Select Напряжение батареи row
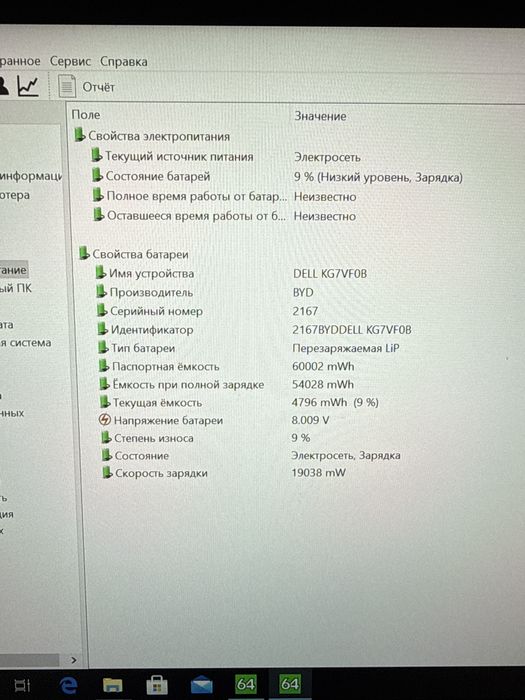The image size is (525, 700). 214,420
